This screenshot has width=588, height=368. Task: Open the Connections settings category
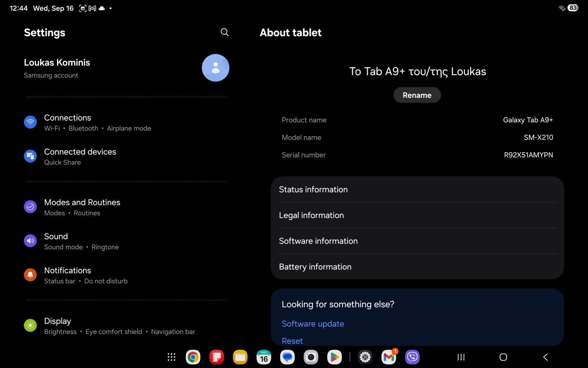coord(126,122)
